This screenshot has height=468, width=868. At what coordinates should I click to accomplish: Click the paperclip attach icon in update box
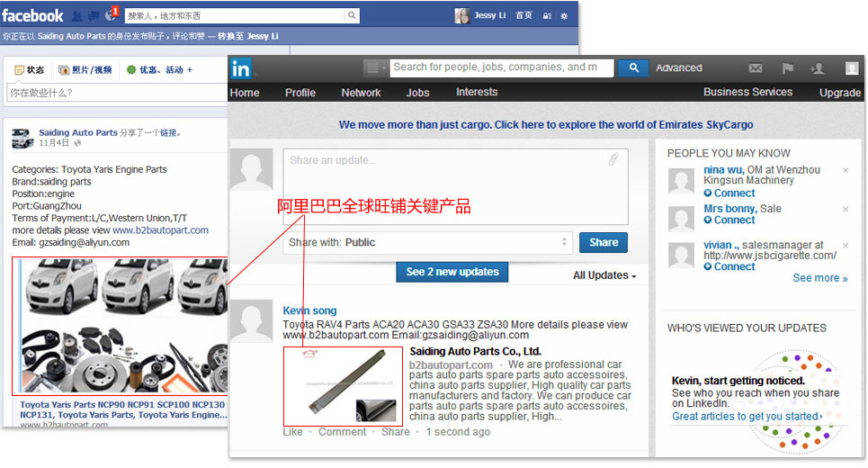(613, 159)
